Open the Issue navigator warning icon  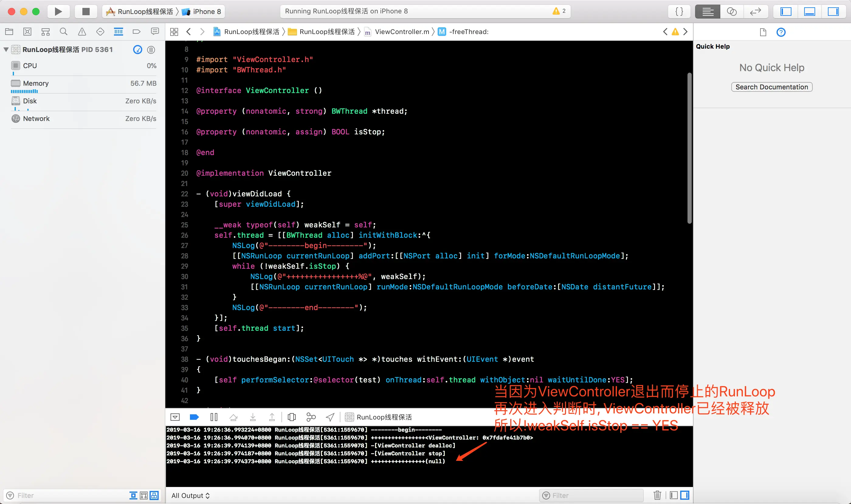tap(82, 32)
